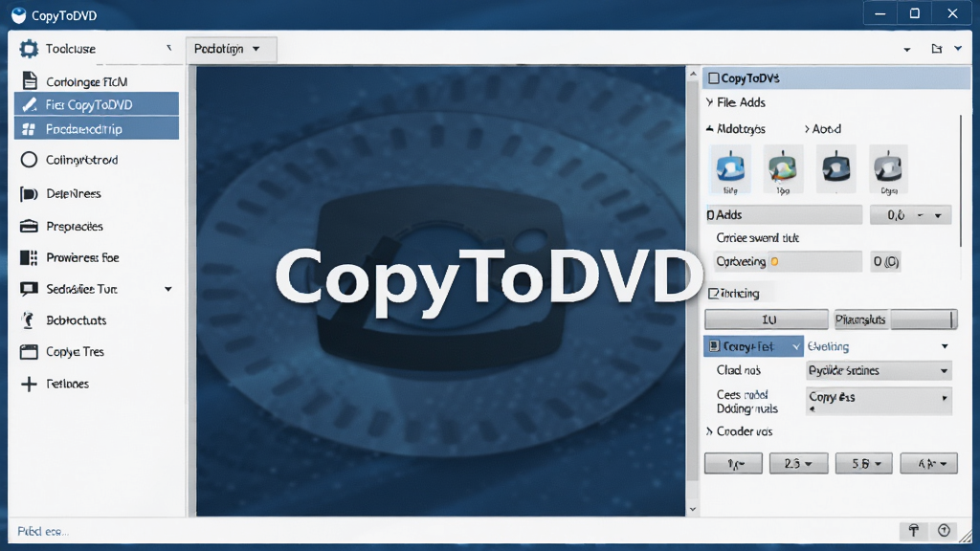
Task: Click the far-right toolbar caret arrow
Action: pyautogui.click(x=957, y=49)
